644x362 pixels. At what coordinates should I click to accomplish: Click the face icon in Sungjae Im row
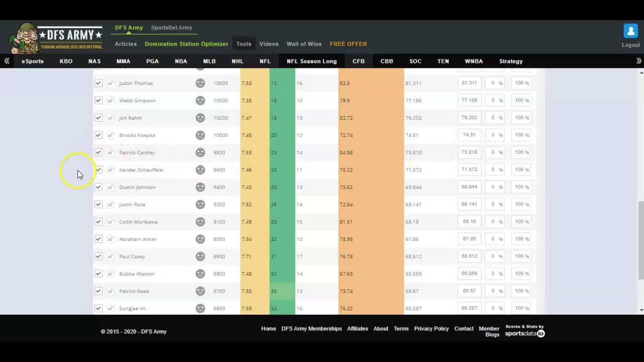pos(200,308)
